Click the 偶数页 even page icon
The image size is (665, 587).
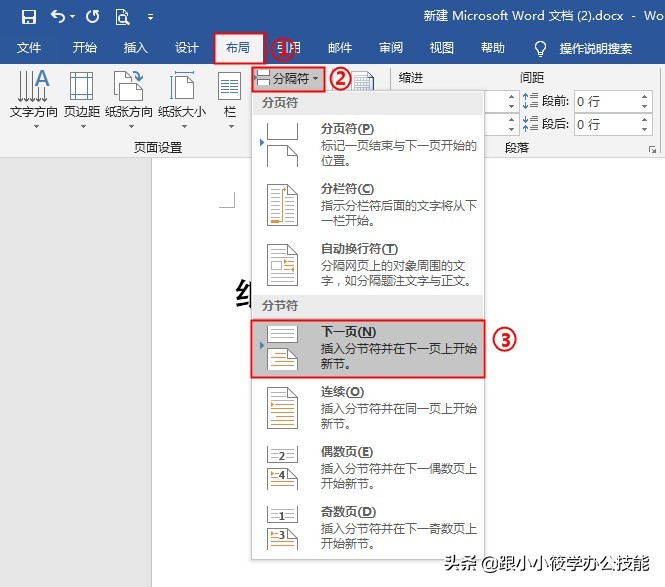(x=282, y=468)
